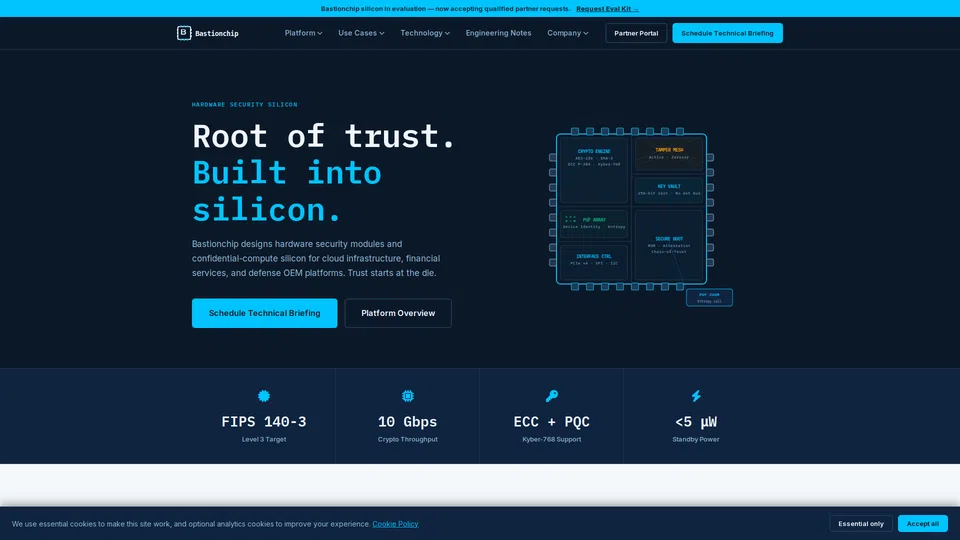960x540 pixels.
Task: Select the PUF Array block on the chip
Action: point(593,223)
